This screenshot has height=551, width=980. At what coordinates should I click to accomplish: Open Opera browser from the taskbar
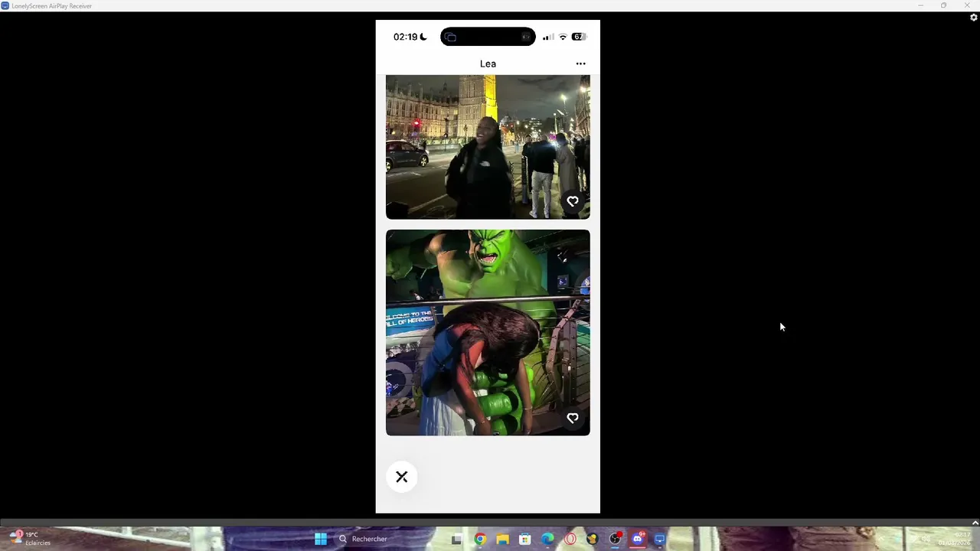tap(570, 539)
